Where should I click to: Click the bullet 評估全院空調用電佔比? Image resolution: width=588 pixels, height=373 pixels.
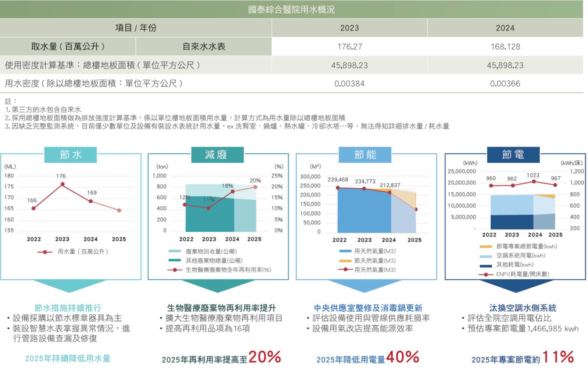[x=507, y=318]
